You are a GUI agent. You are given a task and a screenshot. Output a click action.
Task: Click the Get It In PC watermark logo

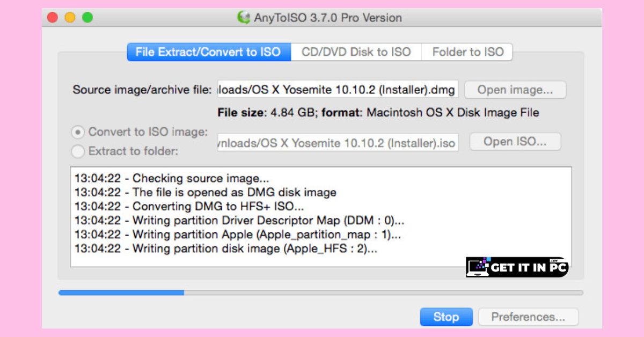tap(516, 267)
